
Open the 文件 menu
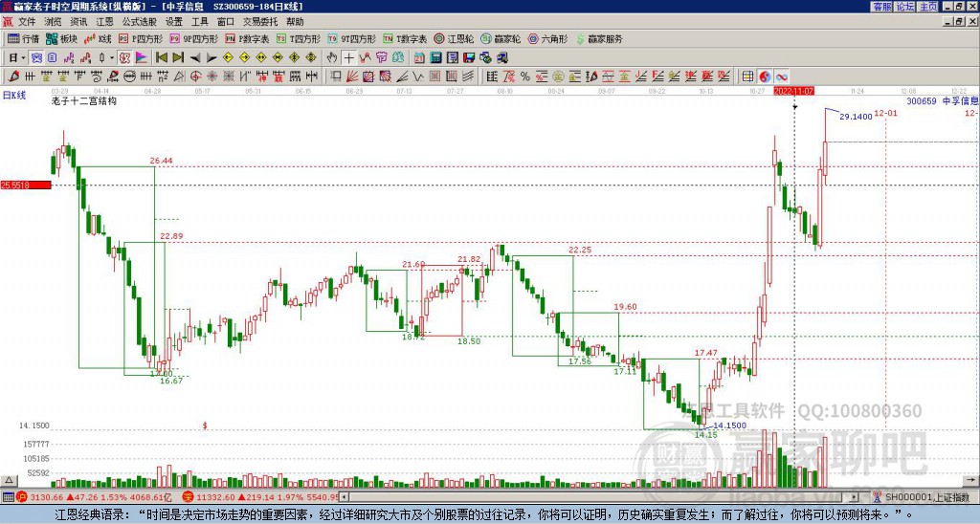[x=27, y=22]
